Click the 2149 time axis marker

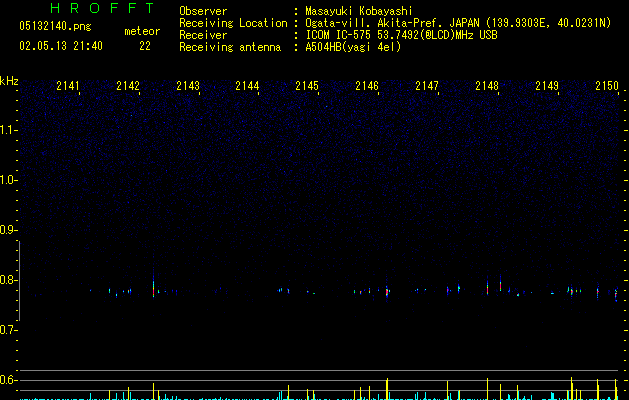pos(547,85)
